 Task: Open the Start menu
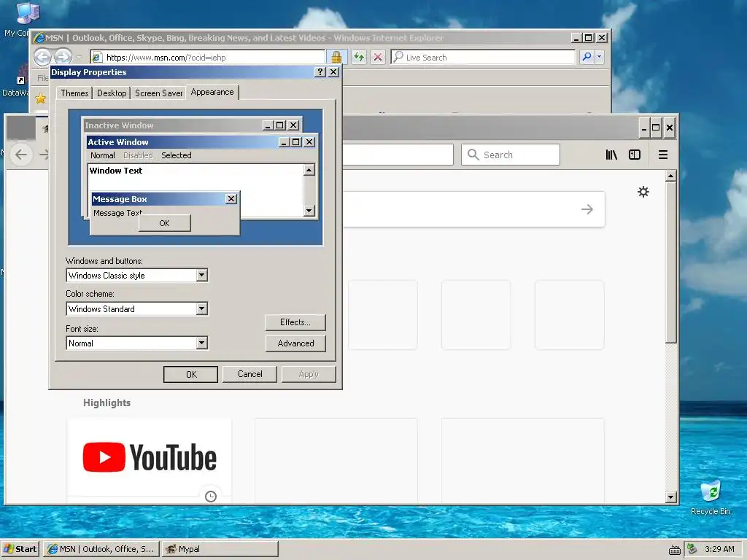pos(20,549)
